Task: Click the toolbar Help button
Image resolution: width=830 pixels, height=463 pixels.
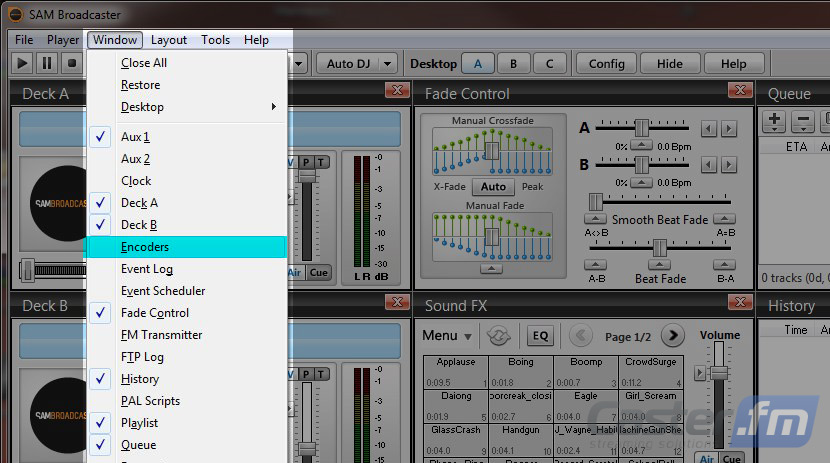Action: (734, 63)
